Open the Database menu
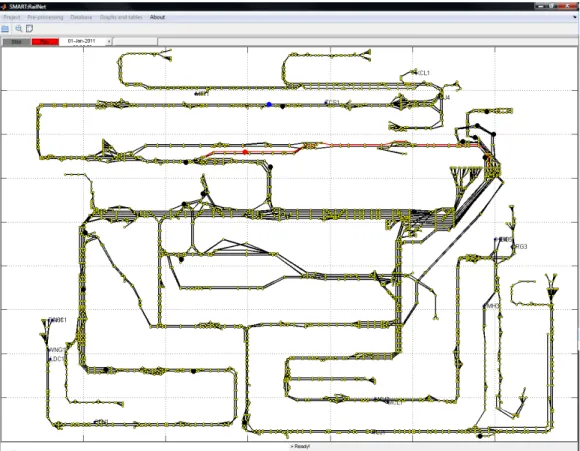This screenshot has height=451, width=580. point(81,17)
